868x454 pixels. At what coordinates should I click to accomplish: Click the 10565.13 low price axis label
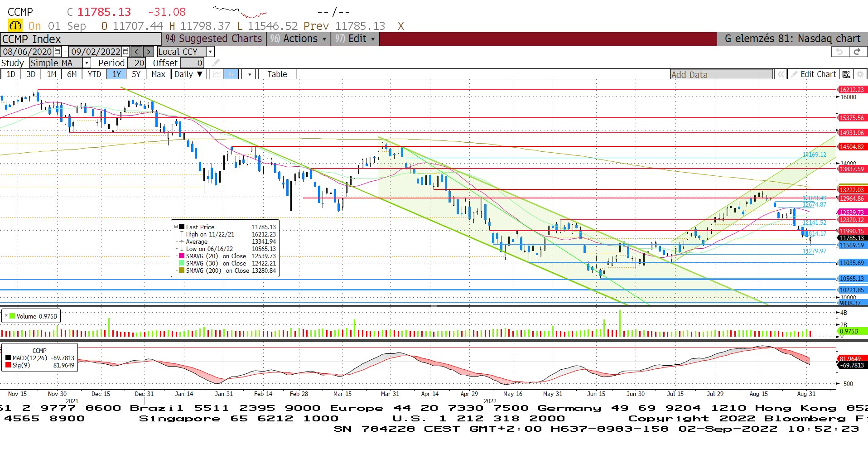pos(852,279)
